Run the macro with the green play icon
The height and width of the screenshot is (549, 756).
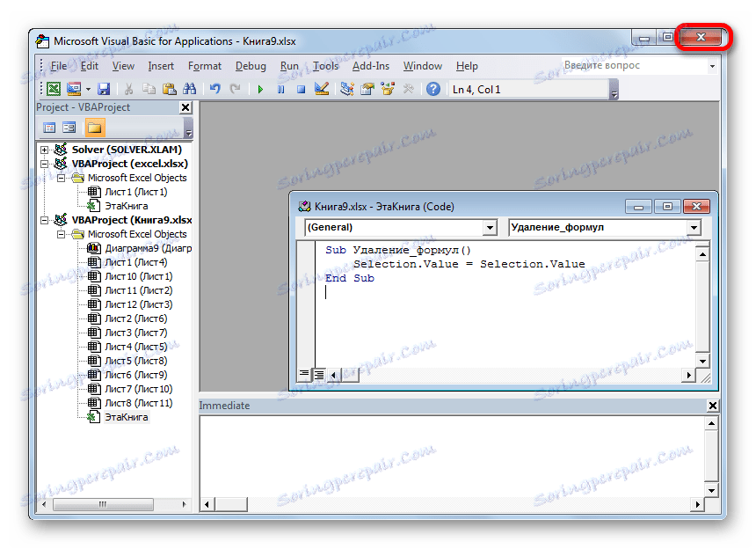click(260, 89)
